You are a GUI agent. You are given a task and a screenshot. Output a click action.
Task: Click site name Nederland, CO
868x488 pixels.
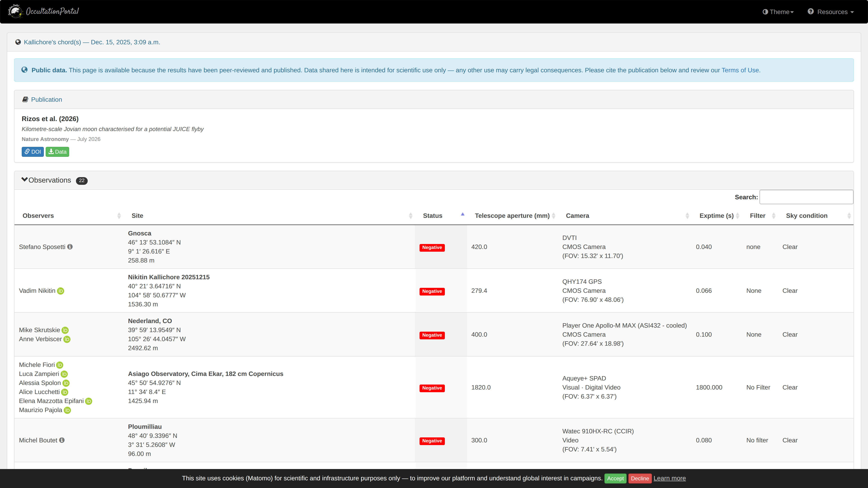point(150,321)
